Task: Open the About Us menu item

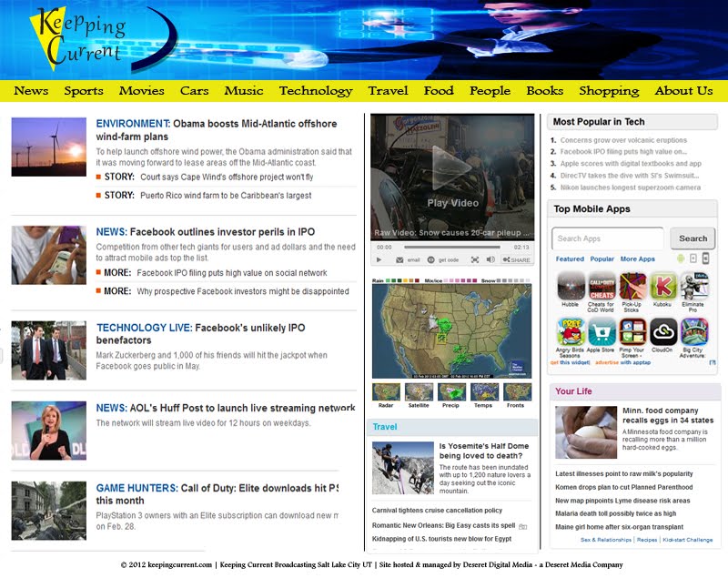Action: (684, 90)
